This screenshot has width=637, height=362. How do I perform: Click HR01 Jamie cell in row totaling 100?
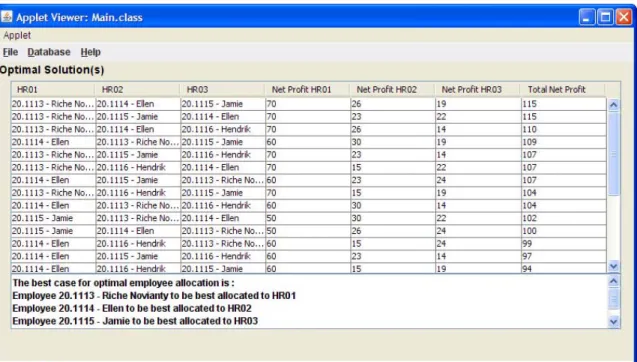click(53, 231)
